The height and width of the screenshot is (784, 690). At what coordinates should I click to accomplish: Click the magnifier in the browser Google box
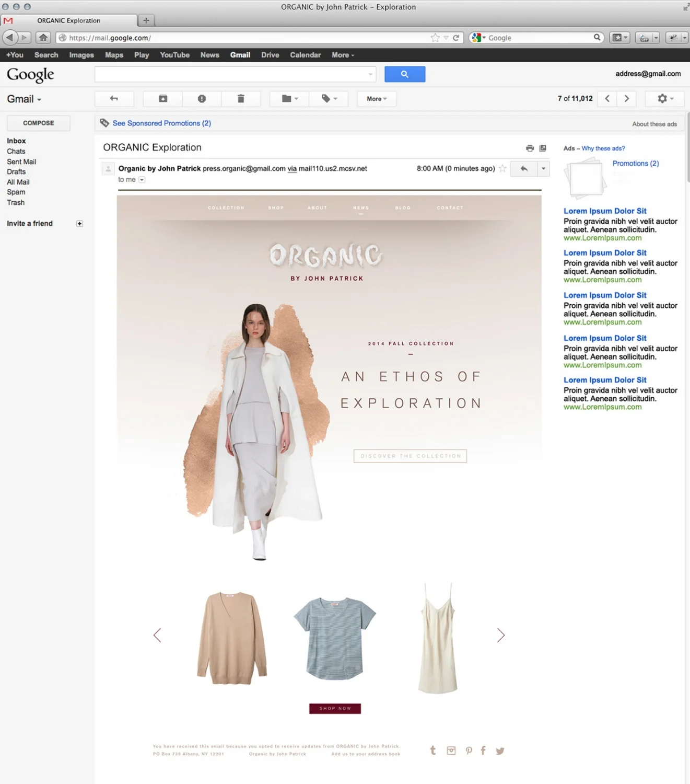coord(597,38)
